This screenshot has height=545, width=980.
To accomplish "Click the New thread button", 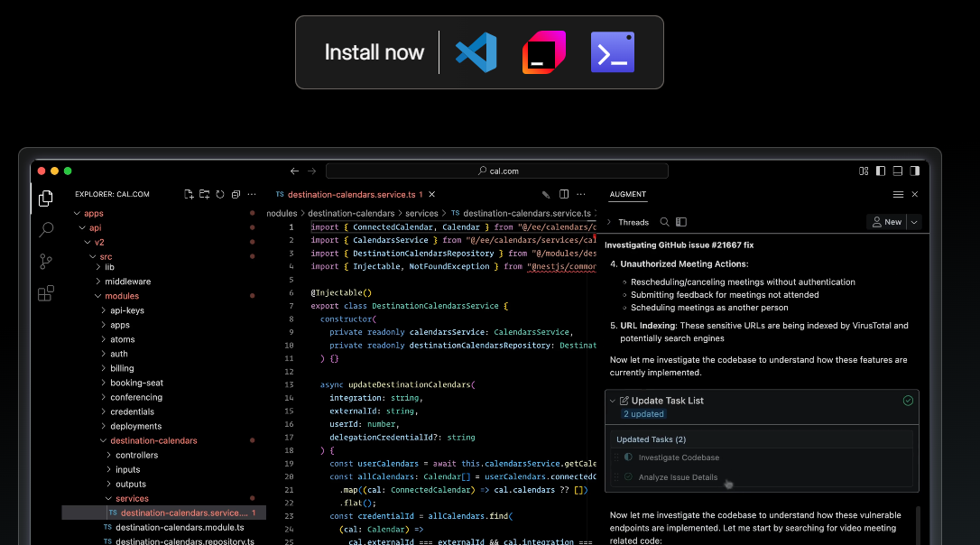I will pos(886,222).
